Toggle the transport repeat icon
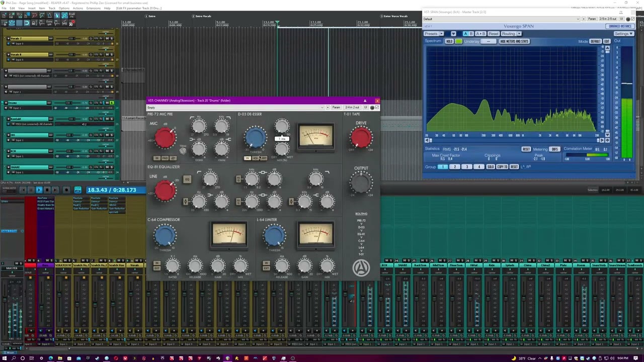The width and height of the screenshot is (644, 362). pos(77,190)
